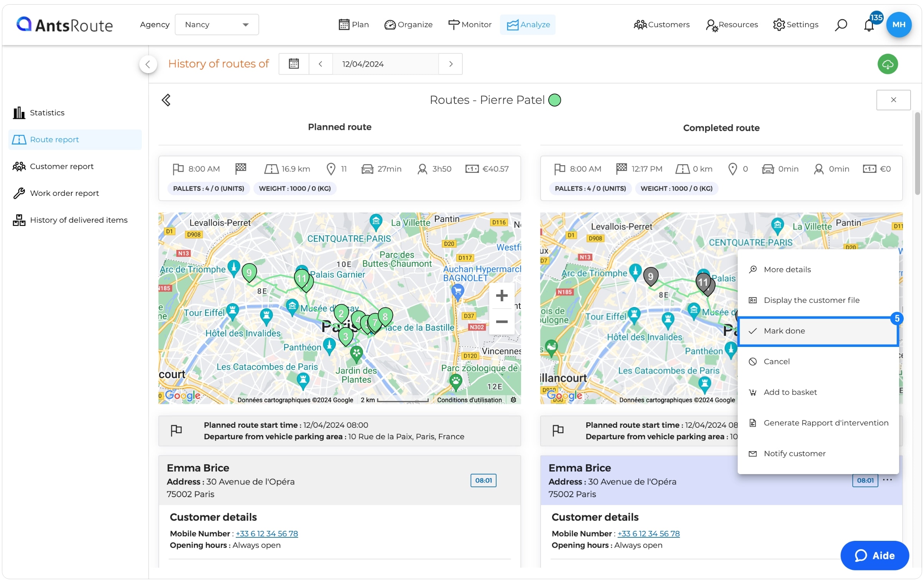Open Conditions d'utilisation on the planned map

point(469,400)
